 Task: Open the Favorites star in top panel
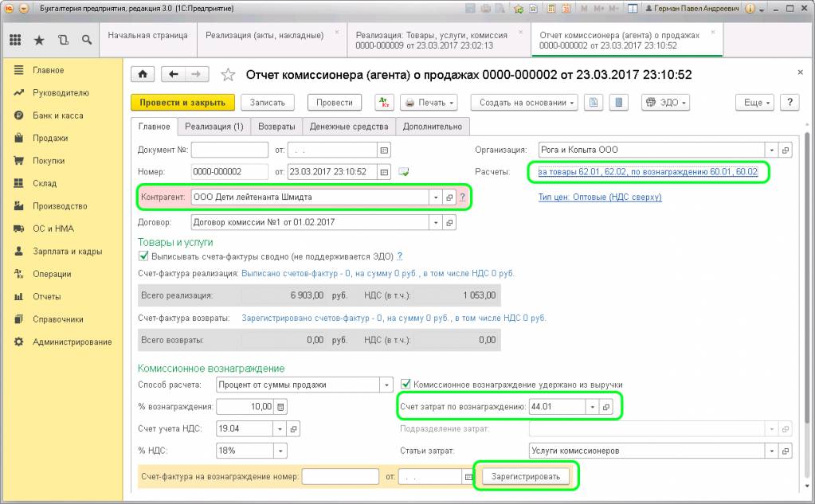[x=39, y=40]
